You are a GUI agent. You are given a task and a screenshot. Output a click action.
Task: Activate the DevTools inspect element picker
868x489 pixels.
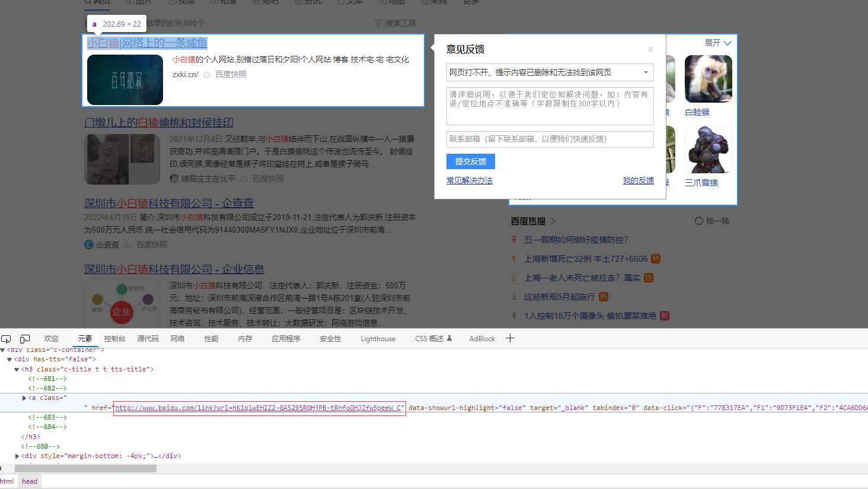6,339
